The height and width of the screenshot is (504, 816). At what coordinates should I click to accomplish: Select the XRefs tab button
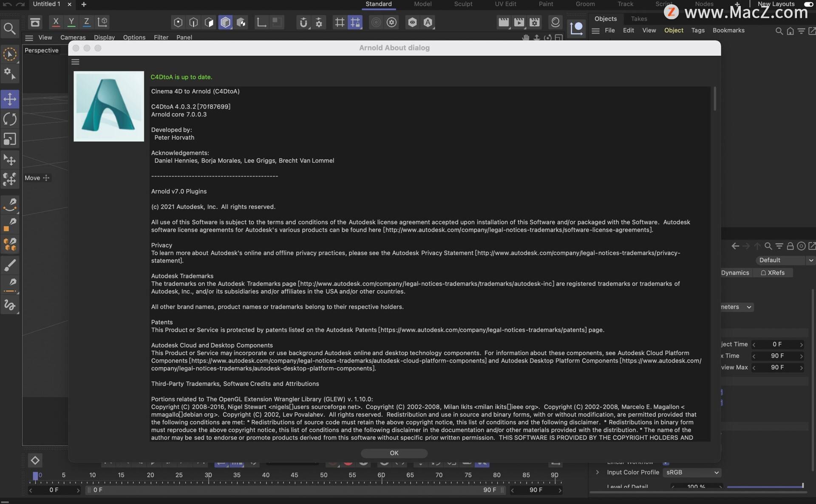[x=773, y=273]
